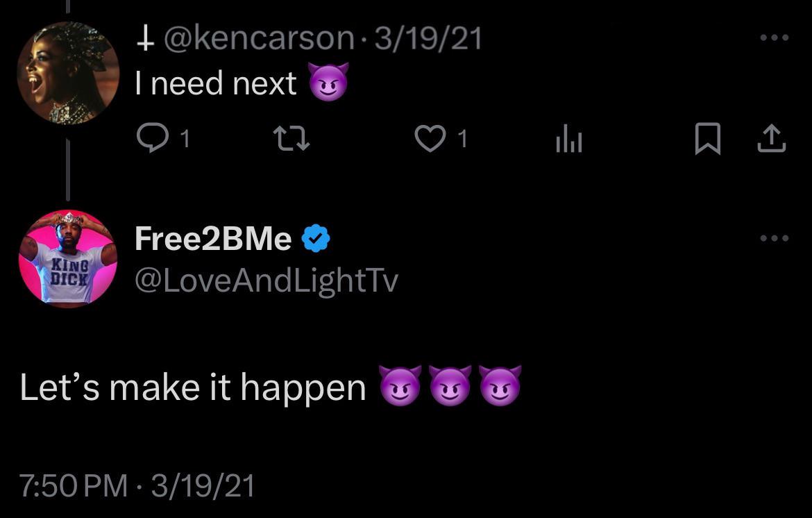View analytics for the kencarson tweet
The height and width of the screenshot is (518, 812).
click(x=568, y=142)
